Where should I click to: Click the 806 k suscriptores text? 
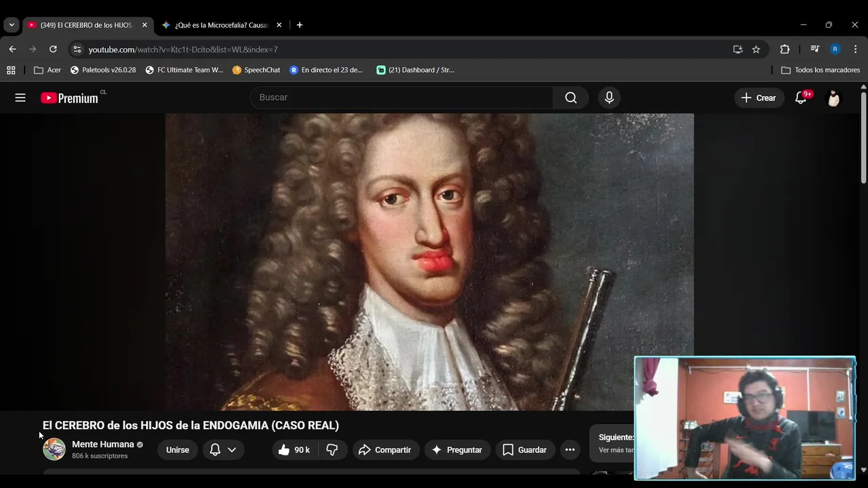100,456
